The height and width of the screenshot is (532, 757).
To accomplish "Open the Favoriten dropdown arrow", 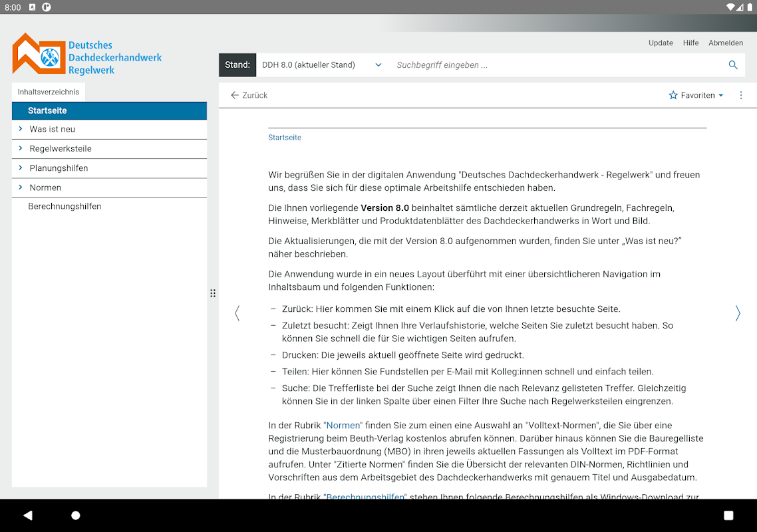I will pos(721,96).
